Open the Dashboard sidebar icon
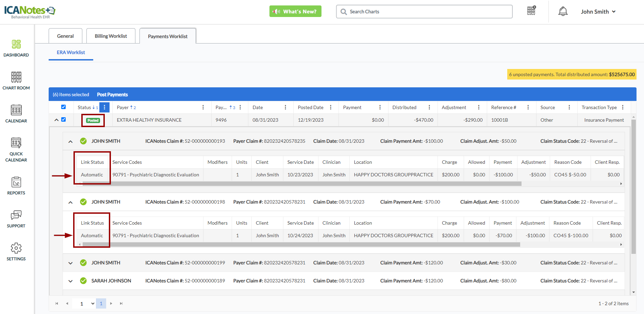 coord(16,45)
